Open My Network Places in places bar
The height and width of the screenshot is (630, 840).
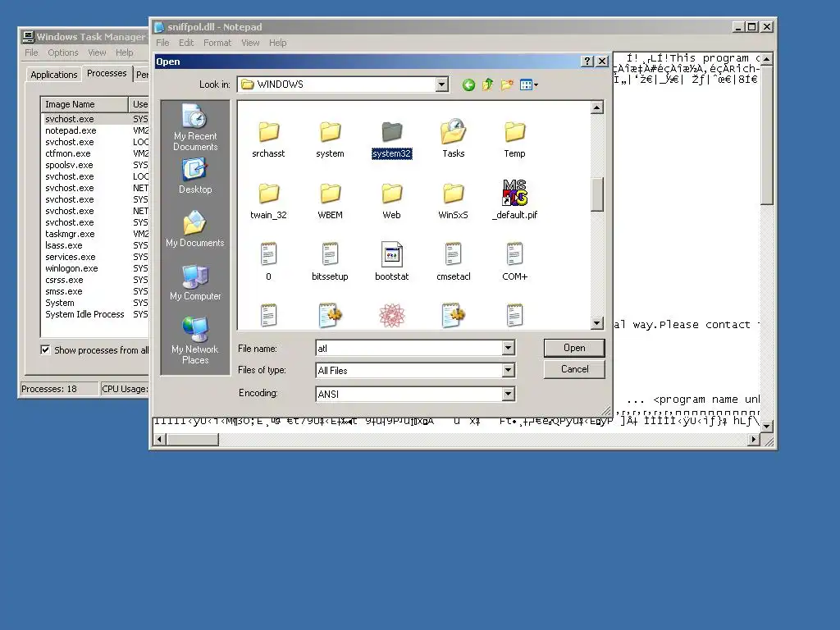click(195, 340)
